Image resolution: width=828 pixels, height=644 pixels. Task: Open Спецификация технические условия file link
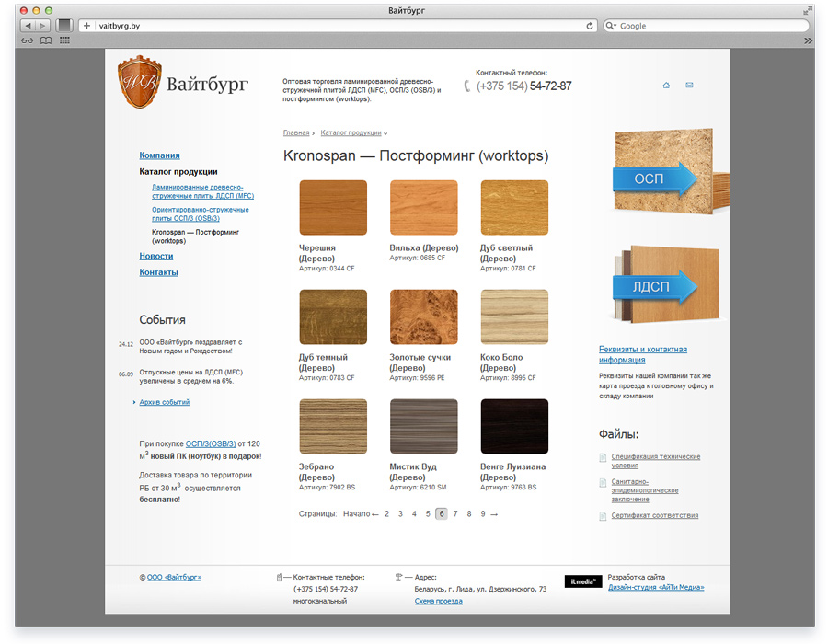656,461
